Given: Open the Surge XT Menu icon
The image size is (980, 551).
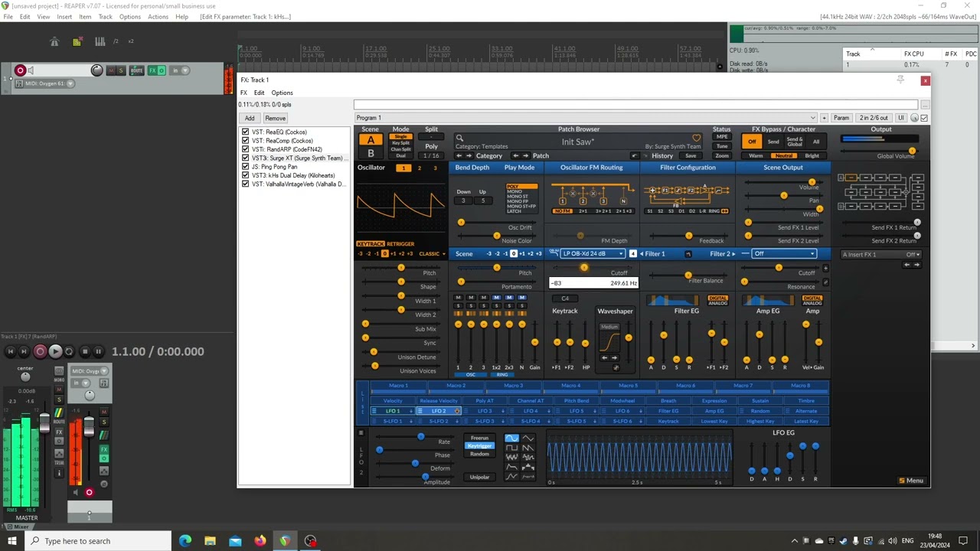Looking at the screenshot, I should [x=910, y=481].
